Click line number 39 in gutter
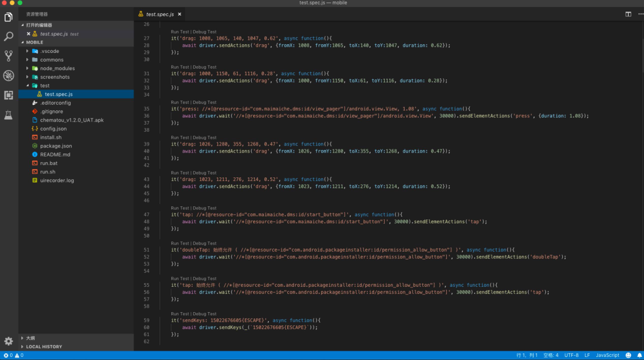The height and width of the screenshot is (360, 644). point(146,144)
